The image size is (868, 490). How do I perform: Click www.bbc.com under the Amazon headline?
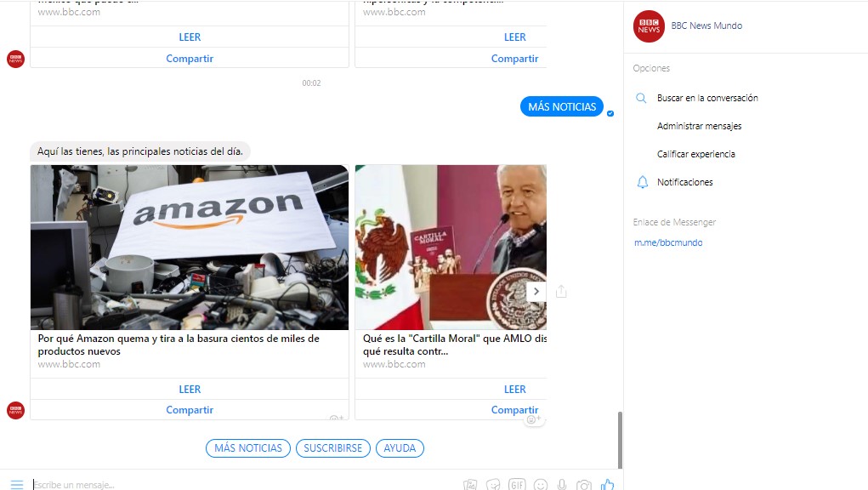coord(69,364)
